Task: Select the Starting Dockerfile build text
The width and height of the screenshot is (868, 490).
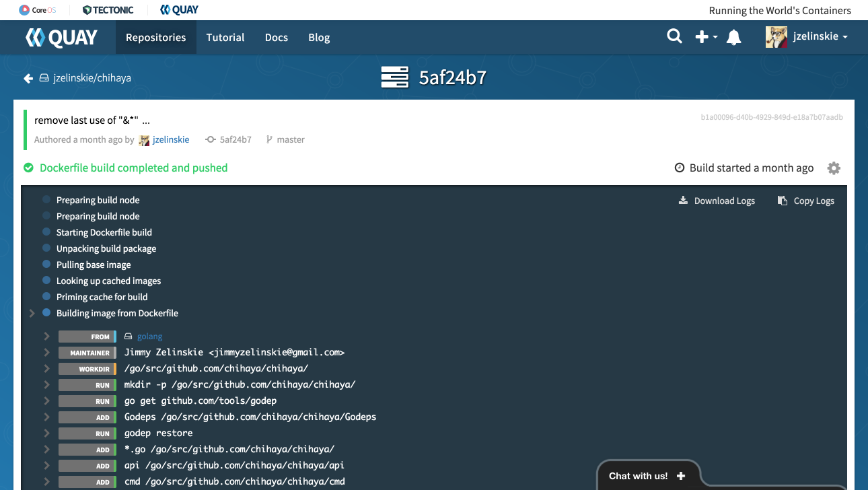Action: pyautogui.click(x=104, y=232)
